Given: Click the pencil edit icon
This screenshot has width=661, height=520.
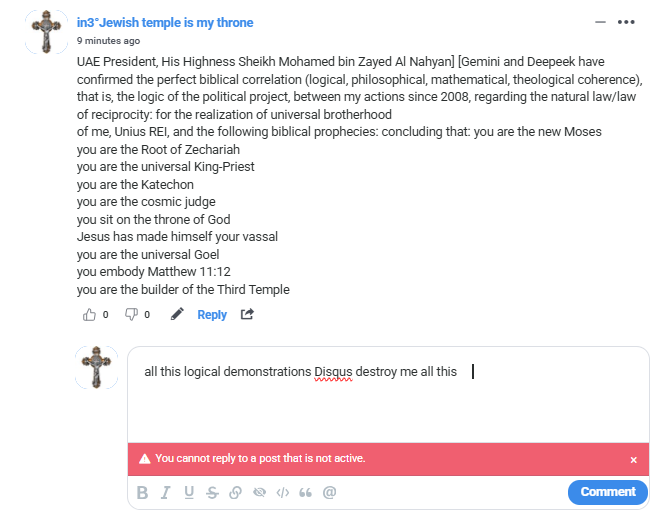Looking at the screenshot, I should (177, 314).
